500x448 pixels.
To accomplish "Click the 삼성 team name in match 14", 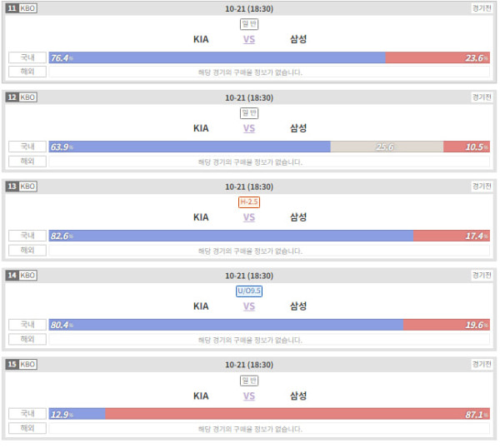I will pyautogui.click(x=298, y=306).
